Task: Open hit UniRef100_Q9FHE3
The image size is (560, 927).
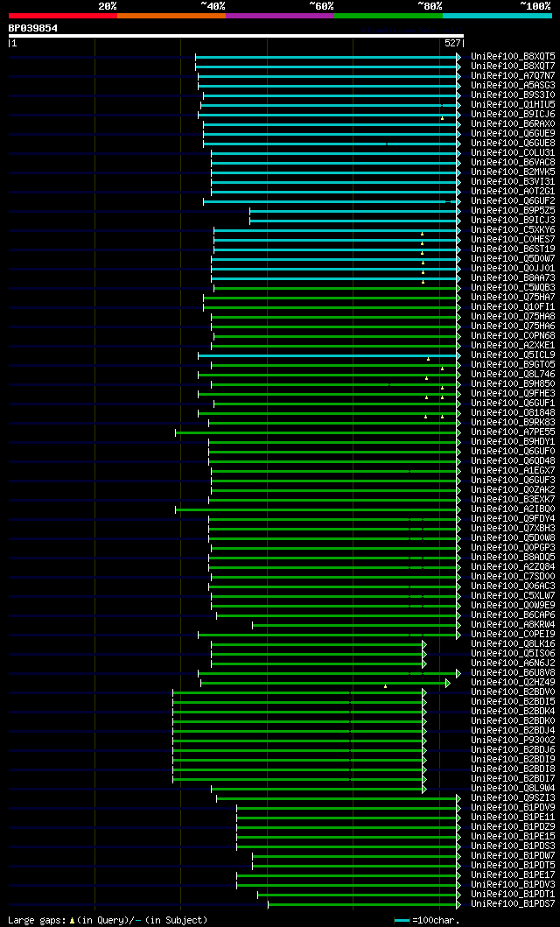Action: point(513,394)
